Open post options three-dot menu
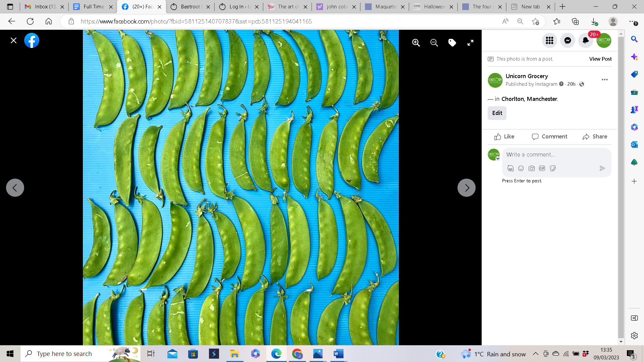Image resolution: width=644 pixels, height=362 pixels. tap(604, 80)
